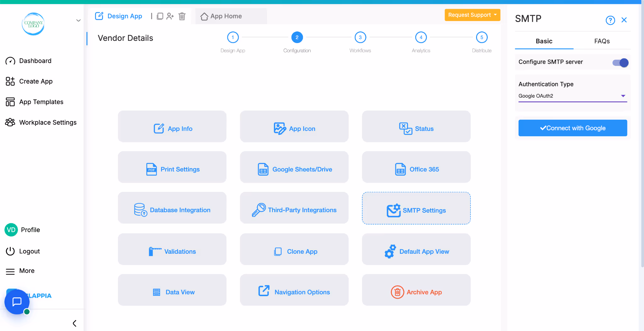Open Print Settings
644x331 pixels.
pyautogui.click(x=172, y=167)
